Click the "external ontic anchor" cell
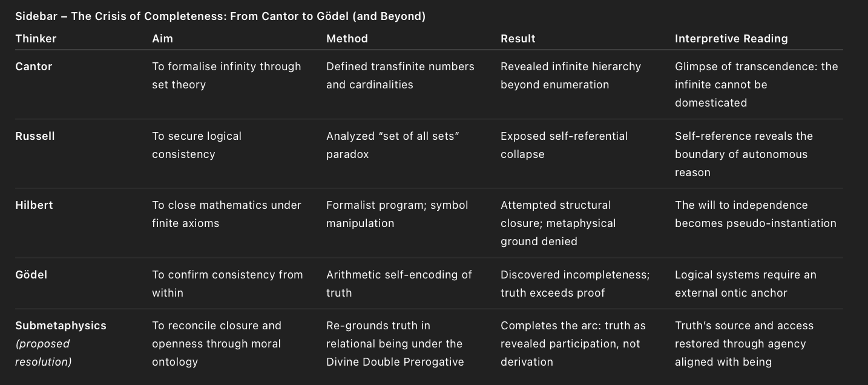 point(745,284)
